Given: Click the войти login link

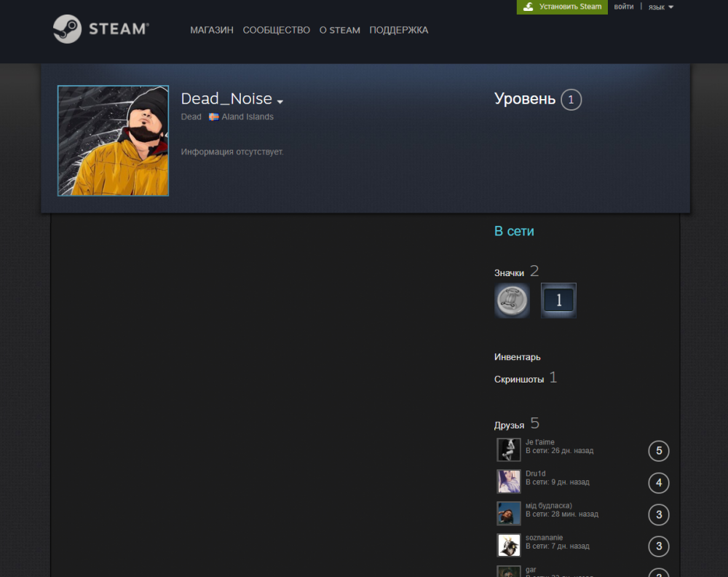Looking at the screenshot, I should 624,7.
